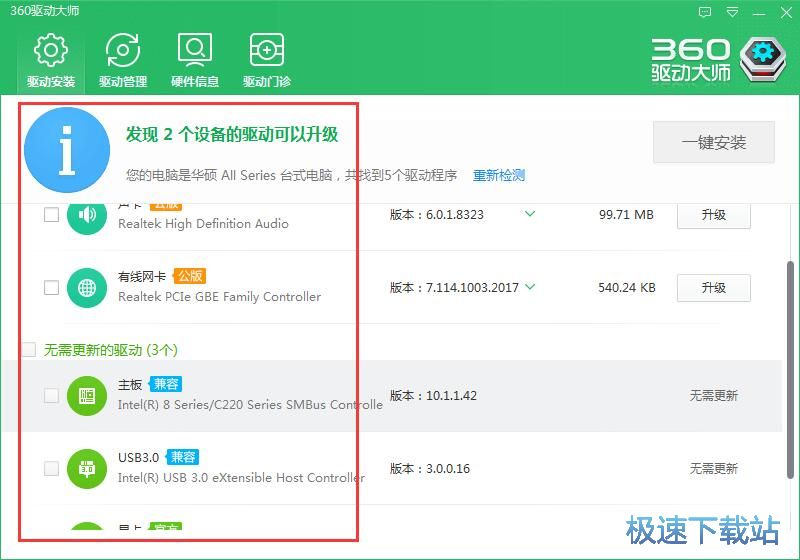Click the 主板 motherboard icon
800x560 pixels.
(x=87, y=396)
